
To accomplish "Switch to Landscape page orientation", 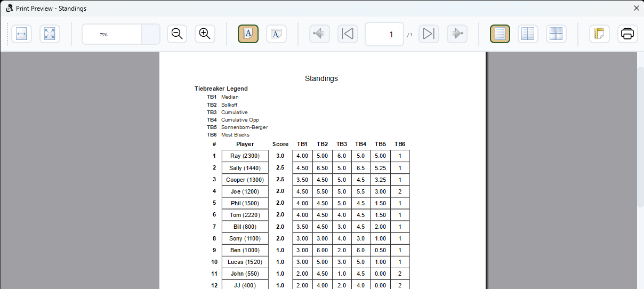I will click(276, 34).
